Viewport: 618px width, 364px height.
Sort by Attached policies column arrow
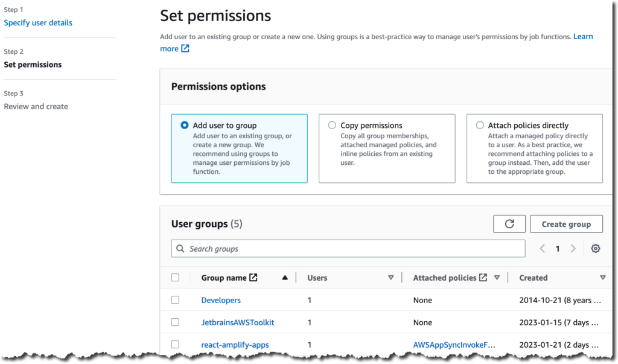(497, 278)
